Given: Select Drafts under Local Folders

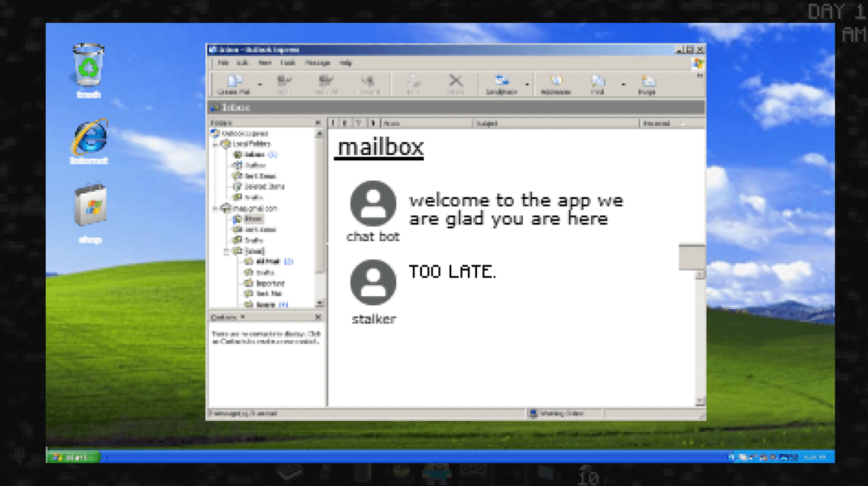Looking at the screenshot, I should coord(248,198).
